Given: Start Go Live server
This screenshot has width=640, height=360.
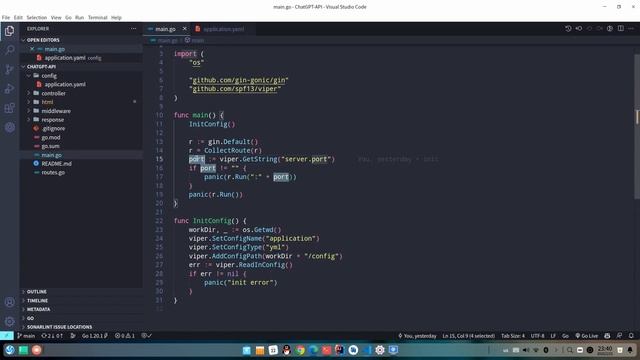Looking at the screenshot, I should (587, 336).
